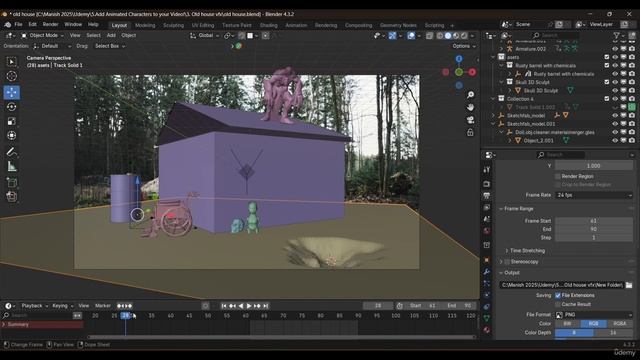Play the animation forward
640x360 pixels.
coord(249,306)
